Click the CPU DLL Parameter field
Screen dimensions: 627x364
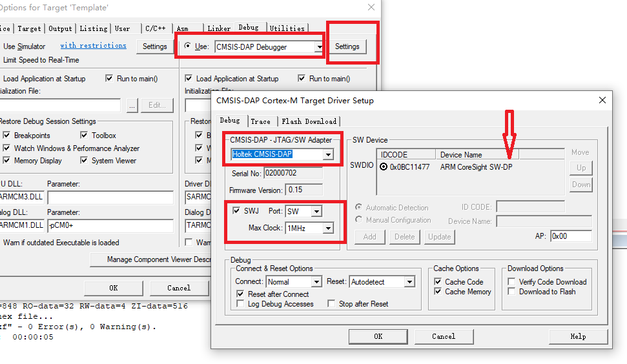tap(110, 197)
